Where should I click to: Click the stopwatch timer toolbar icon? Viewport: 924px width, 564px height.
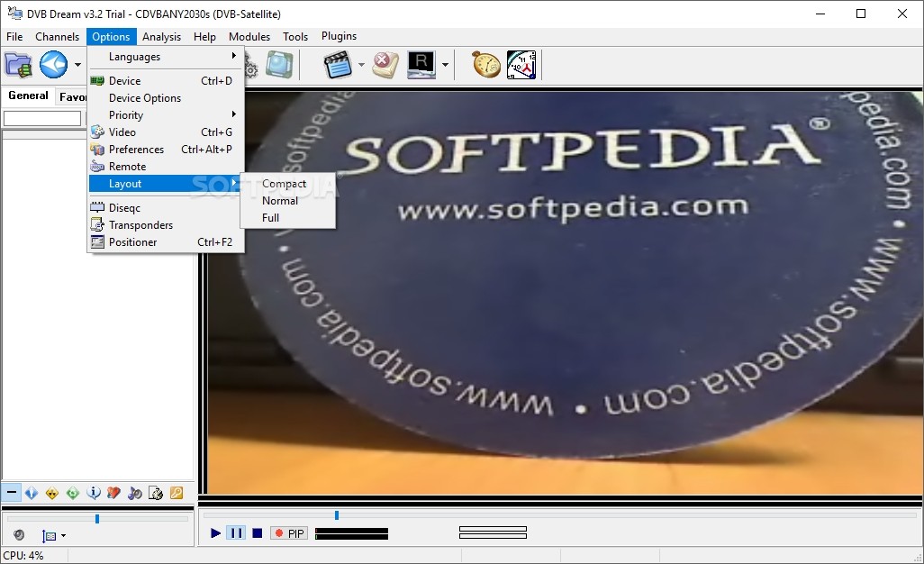click(x=486, y=65)
